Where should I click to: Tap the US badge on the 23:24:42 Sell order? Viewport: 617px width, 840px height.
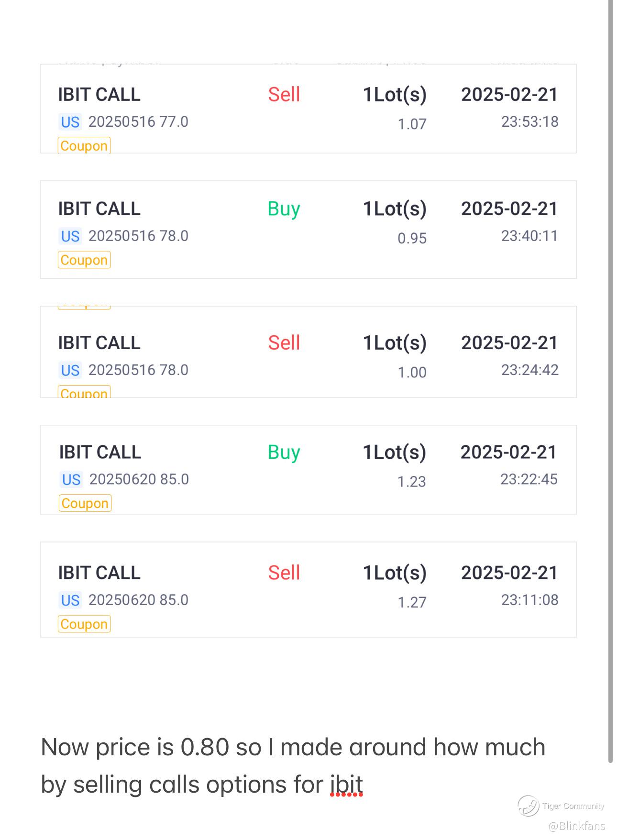(70, 370)
